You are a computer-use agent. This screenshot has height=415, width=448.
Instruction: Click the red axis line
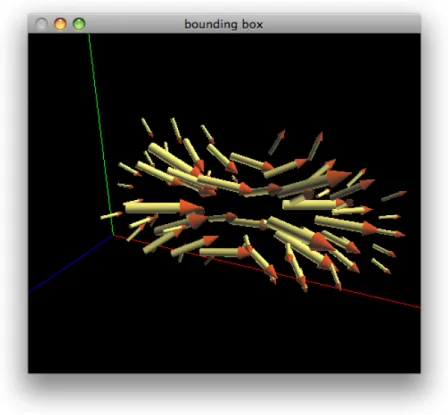267,271
